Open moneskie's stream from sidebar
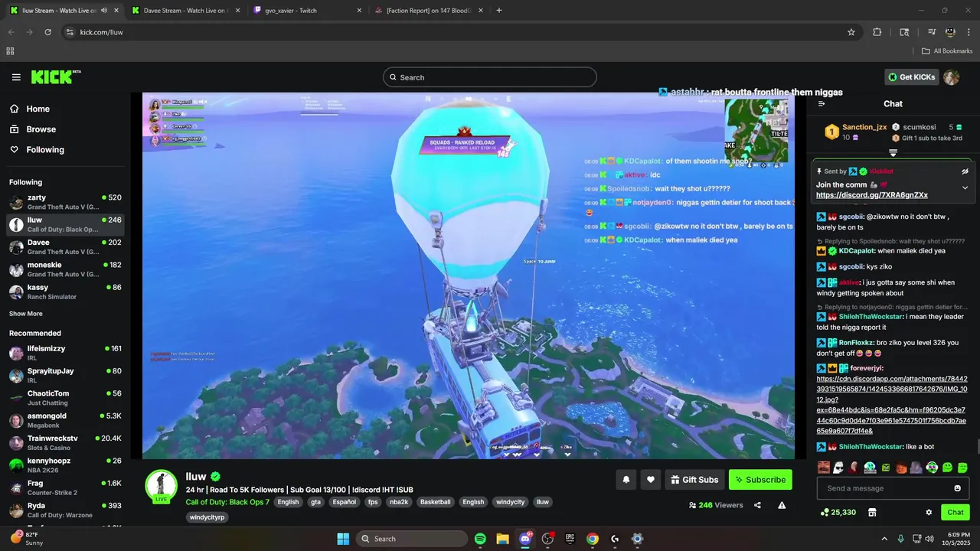The height and width of the screenshot is (551, 980). pos(65,269)
